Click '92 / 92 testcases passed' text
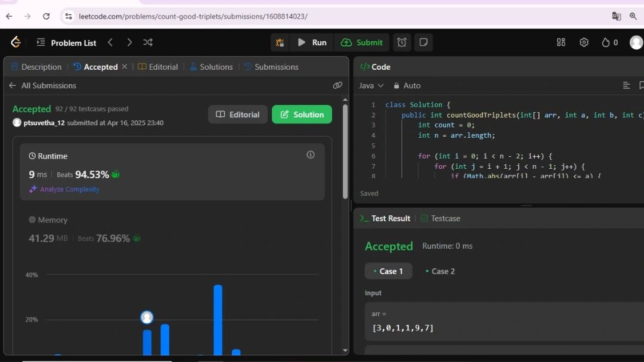The height and width of the screenshot is (362, 644). point(92,109)
